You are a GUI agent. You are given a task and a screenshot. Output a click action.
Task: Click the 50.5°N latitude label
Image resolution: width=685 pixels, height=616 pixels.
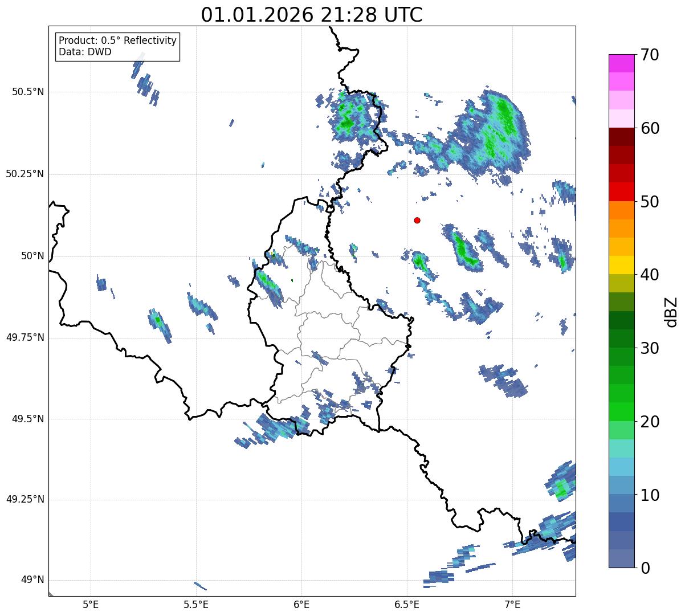coord(28,92)
